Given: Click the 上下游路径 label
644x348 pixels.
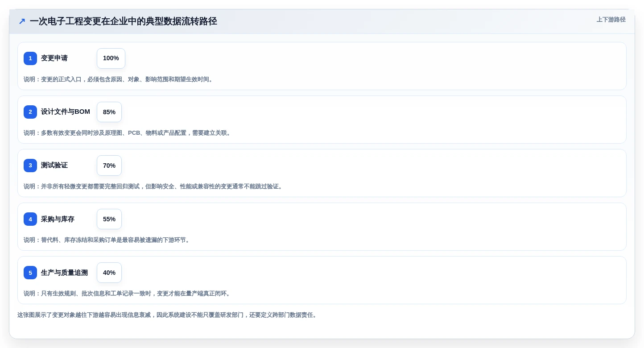Looking at the screenshot, I should (611, 20).
